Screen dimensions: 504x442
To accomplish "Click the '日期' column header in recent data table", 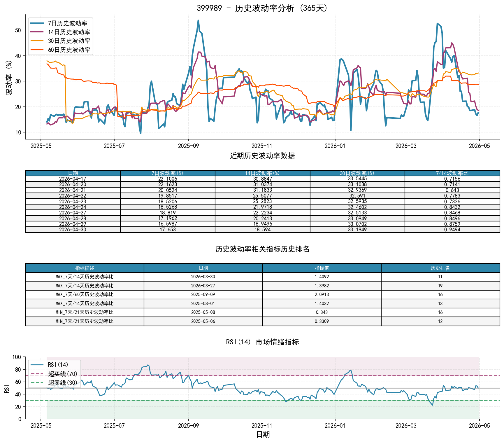I will pyautogui.click(x=73, y=173).
